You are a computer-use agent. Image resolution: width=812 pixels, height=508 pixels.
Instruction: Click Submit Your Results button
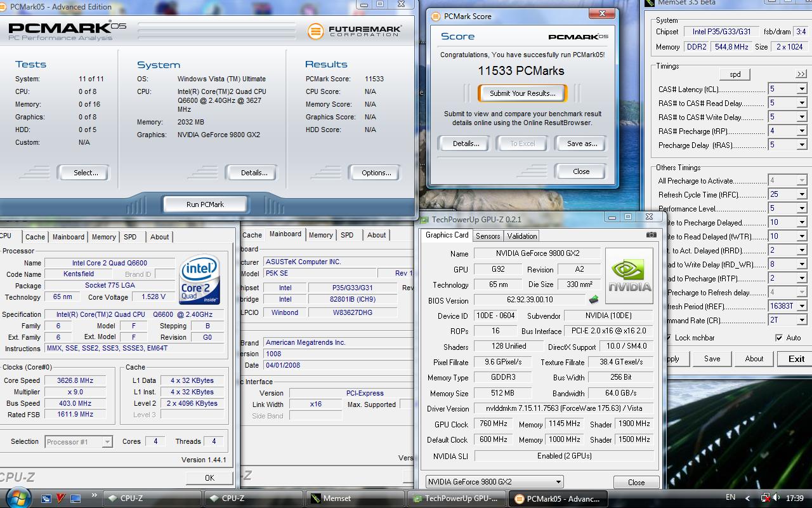tap(522, 93)
